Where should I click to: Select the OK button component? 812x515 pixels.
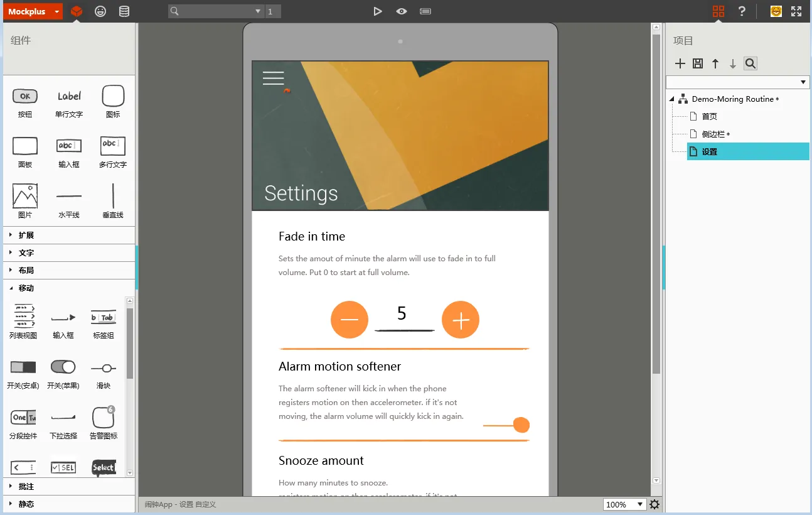coord(25,102)
